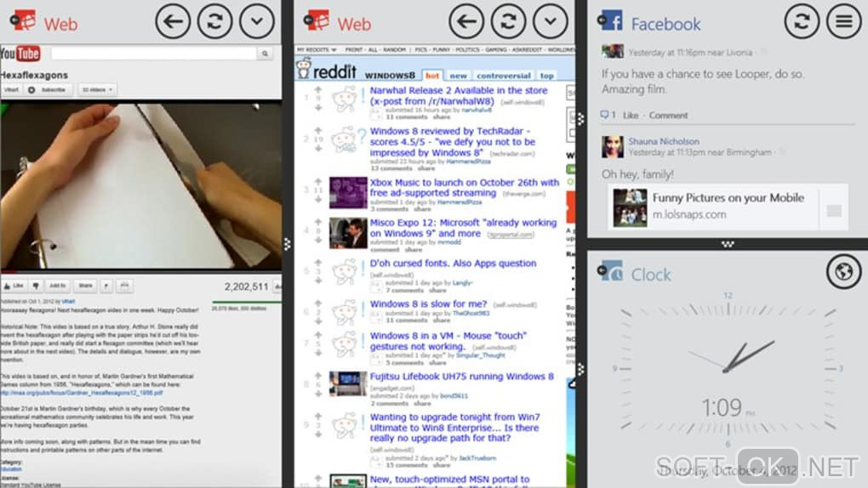Open the Windows 8 is slow for me post
The width and height of the screenshot is (868, 488).
tap(428, 304)
